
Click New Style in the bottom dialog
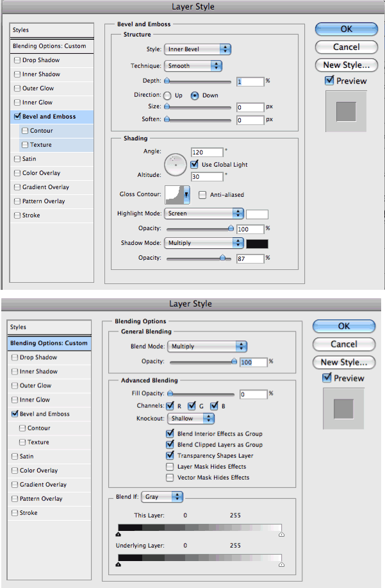pyautogui.click(x=344, y=362)
